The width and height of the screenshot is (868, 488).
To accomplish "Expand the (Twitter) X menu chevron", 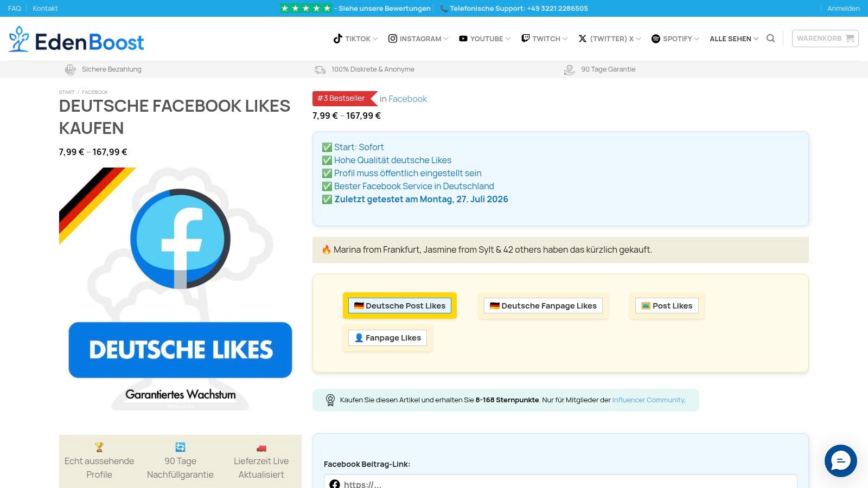I will (639, 39).
